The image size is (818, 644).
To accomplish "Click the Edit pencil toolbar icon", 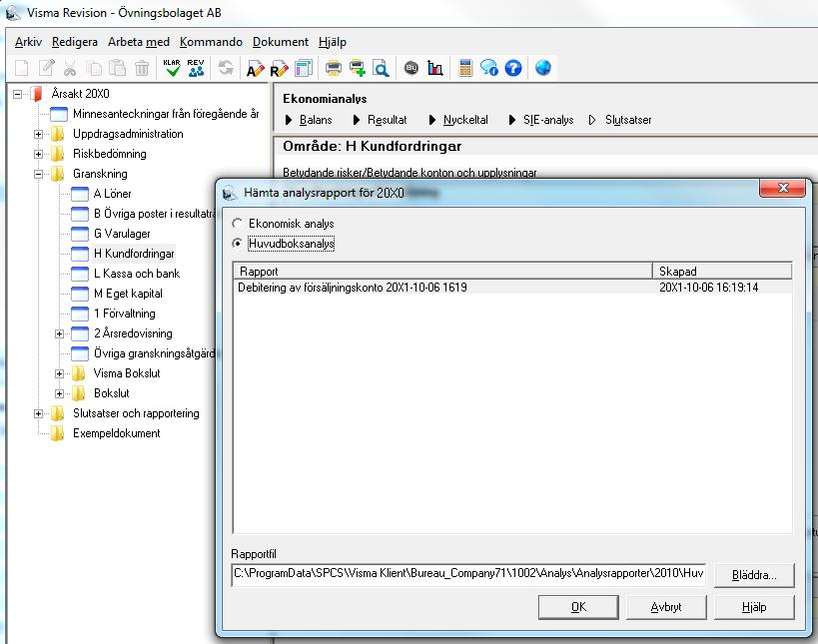I will pos(46,68).
